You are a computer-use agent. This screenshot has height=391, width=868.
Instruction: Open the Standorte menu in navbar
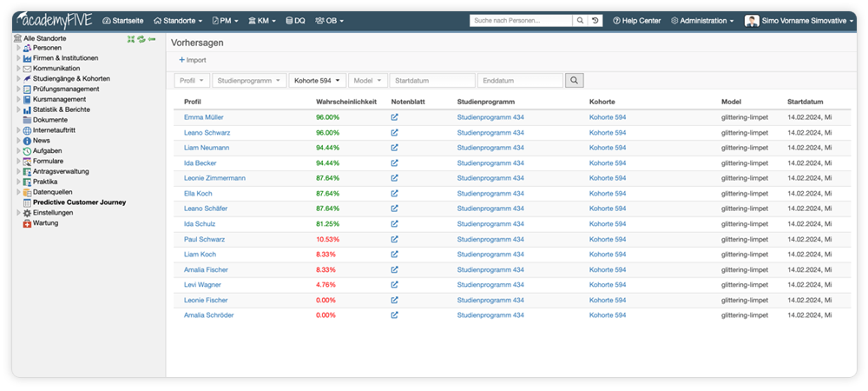(178, 21)
